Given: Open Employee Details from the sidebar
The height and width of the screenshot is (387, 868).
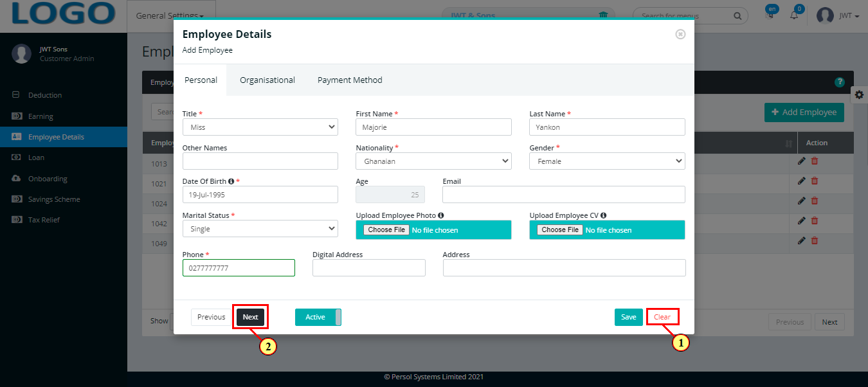Looking at the screenshot, I should click(x=64, y=137).
